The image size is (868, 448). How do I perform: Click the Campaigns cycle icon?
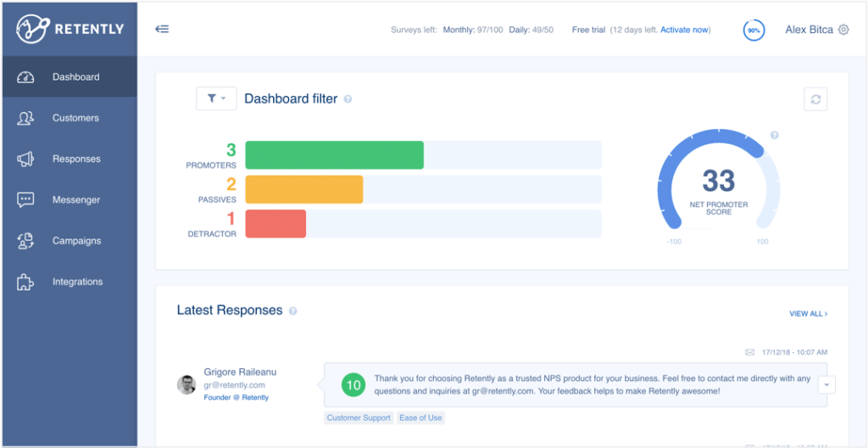[x=25, y=241]
